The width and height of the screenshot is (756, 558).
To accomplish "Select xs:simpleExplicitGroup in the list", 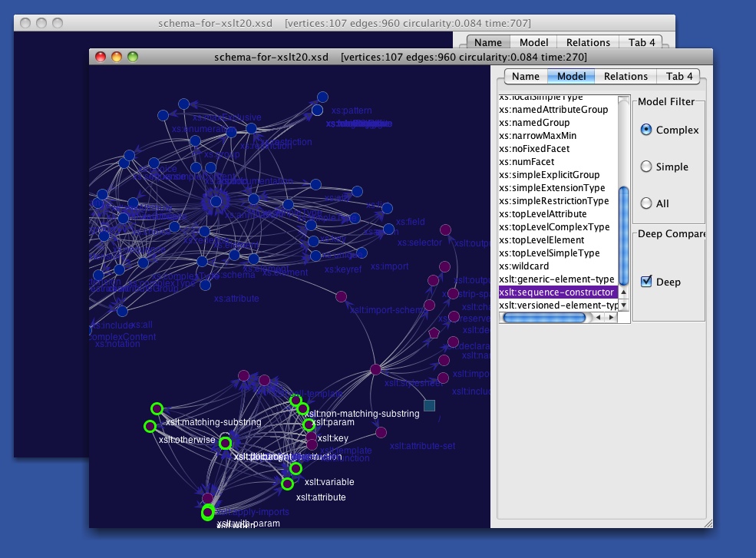I will point(558,174).
